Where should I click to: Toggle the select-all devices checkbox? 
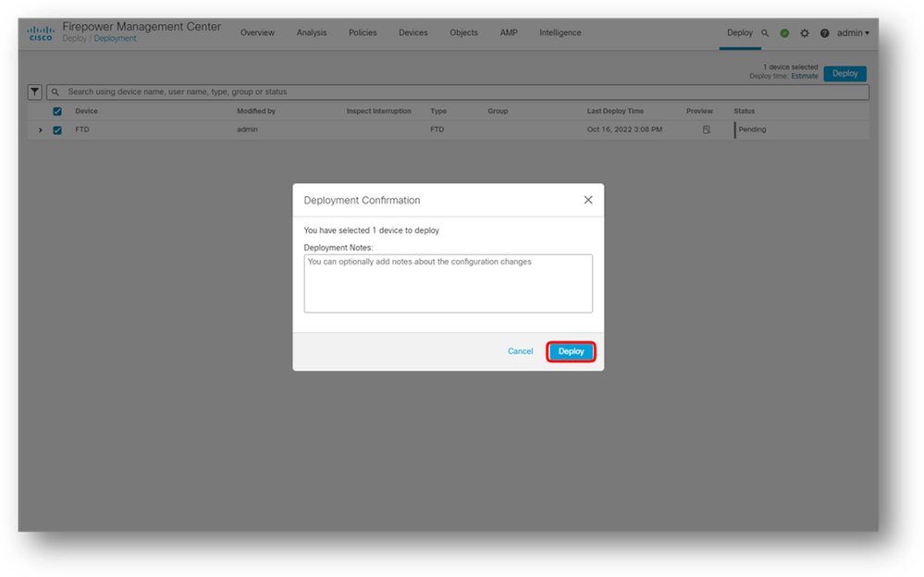[x=57, y=111]
